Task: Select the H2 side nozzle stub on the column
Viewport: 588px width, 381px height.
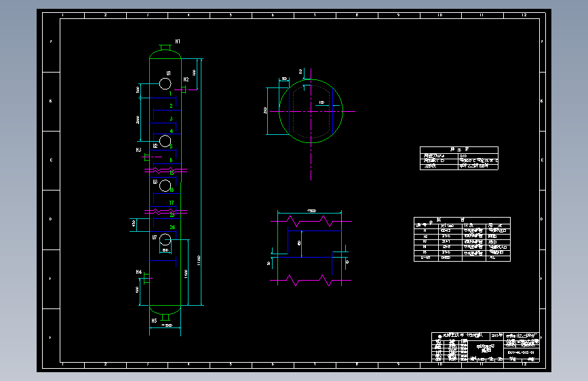Action: tap(184, 89)
